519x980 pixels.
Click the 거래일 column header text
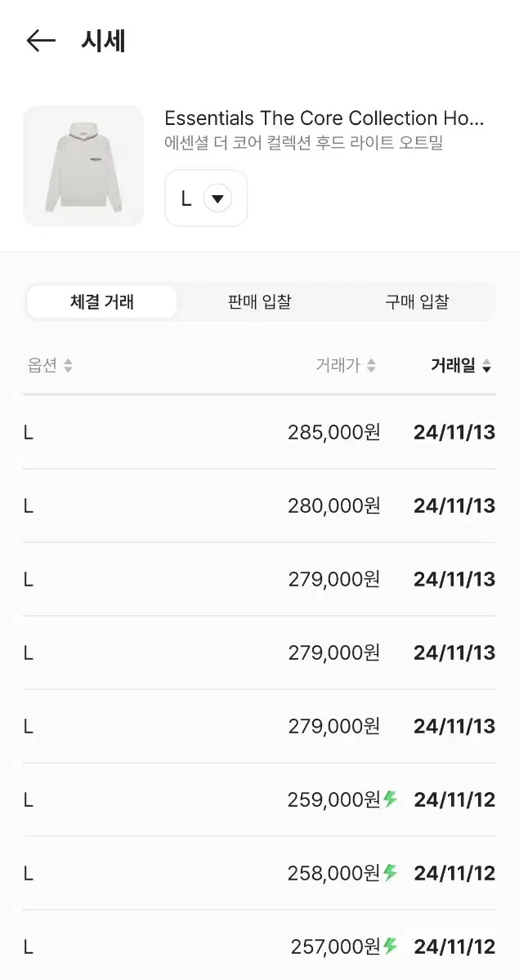pyautogui.click(x=453, y=366)
